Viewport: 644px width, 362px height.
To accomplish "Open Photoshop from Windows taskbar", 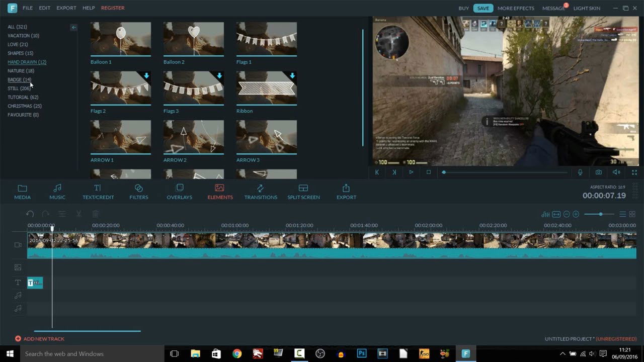I will pyautogui.click(x=361, y=353).
